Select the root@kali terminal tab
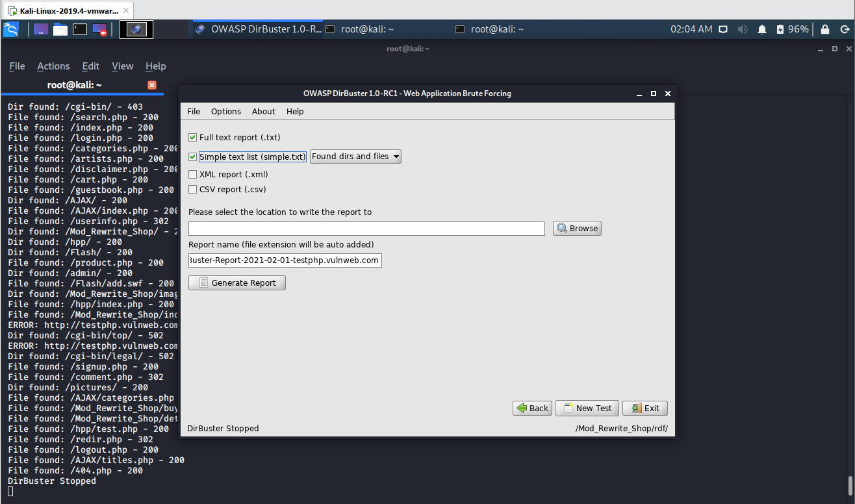 pyautogui.click(x=75, y=85)
